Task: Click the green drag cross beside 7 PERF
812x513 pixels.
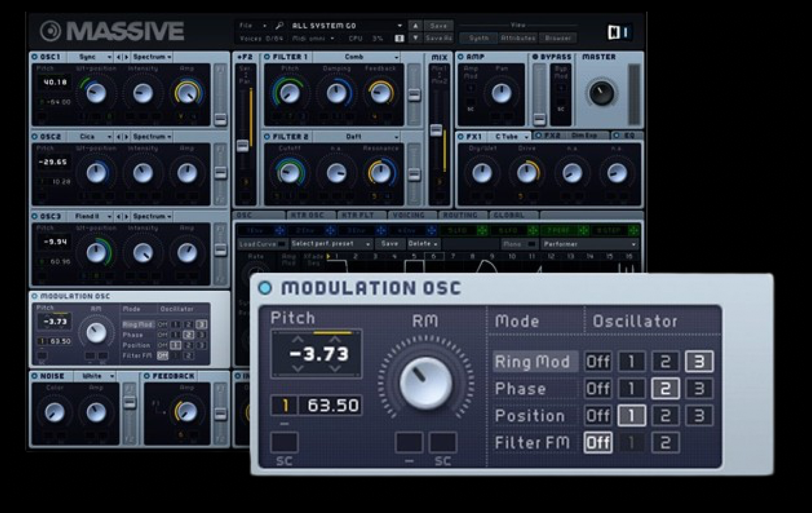Action: (x=582, y=230)
